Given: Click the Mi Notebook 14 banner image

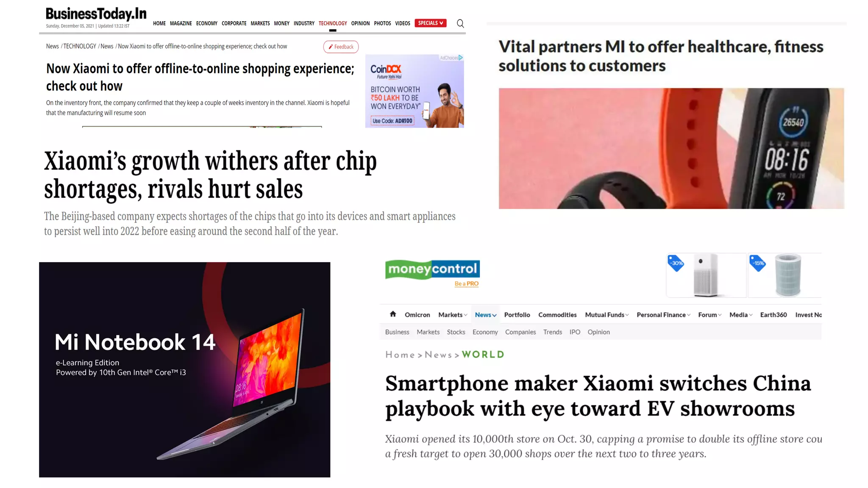Looking at the screenshot, I should (184, 369).
